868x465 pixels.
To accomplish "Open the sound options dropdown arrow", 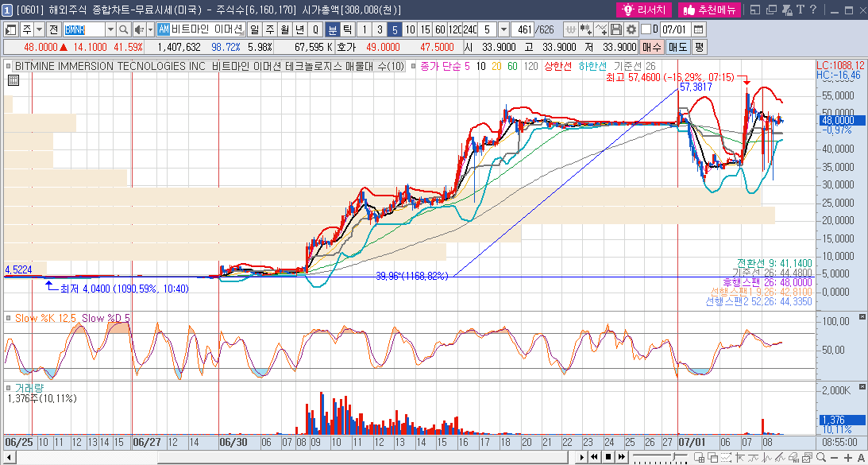I will pyautogui.click(x=150, y=29).
